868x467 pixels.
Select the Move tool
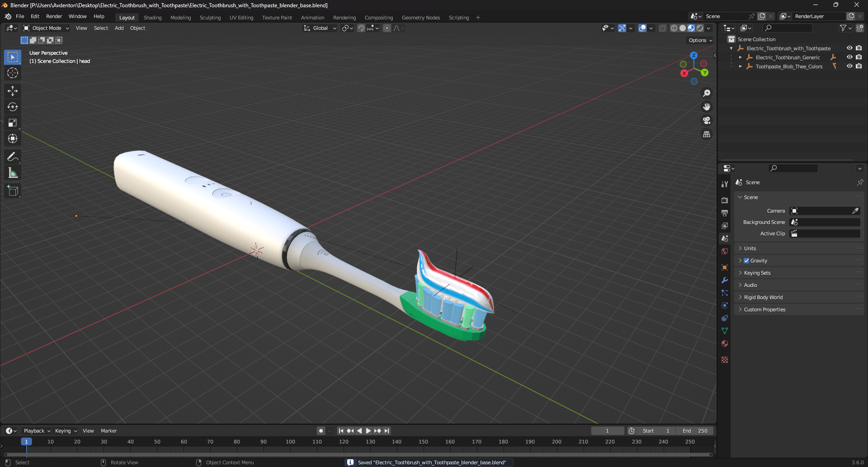coord(13,91)
